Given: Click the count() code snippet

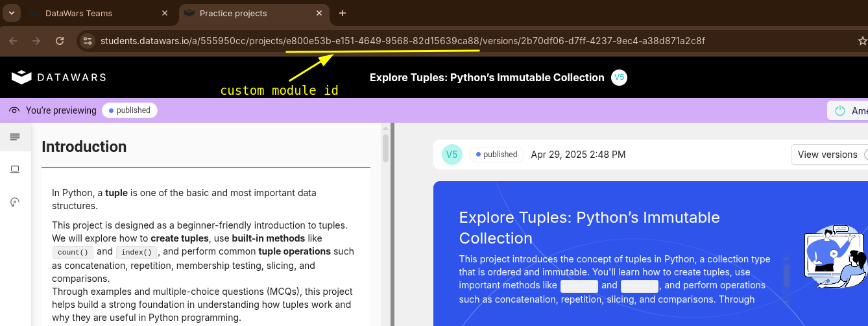Looking at the screenshot, I should pos(73,252).
